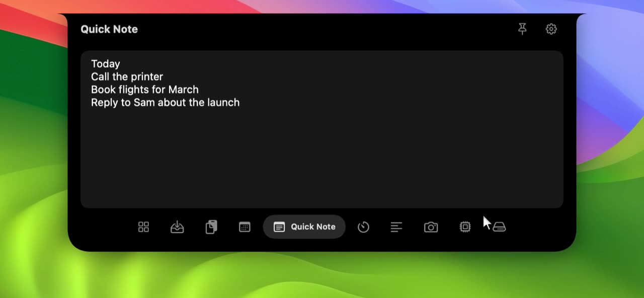Click the 'Today' line in the note
644x298 pixels.
pos(106,64)
